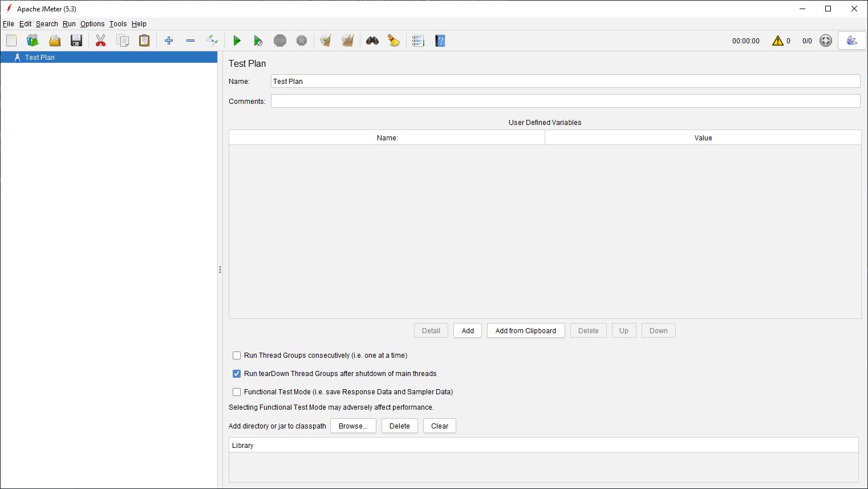868x489 pixels.
Task: Click the Open file folder icon
Action: click(x=55, y=41)
